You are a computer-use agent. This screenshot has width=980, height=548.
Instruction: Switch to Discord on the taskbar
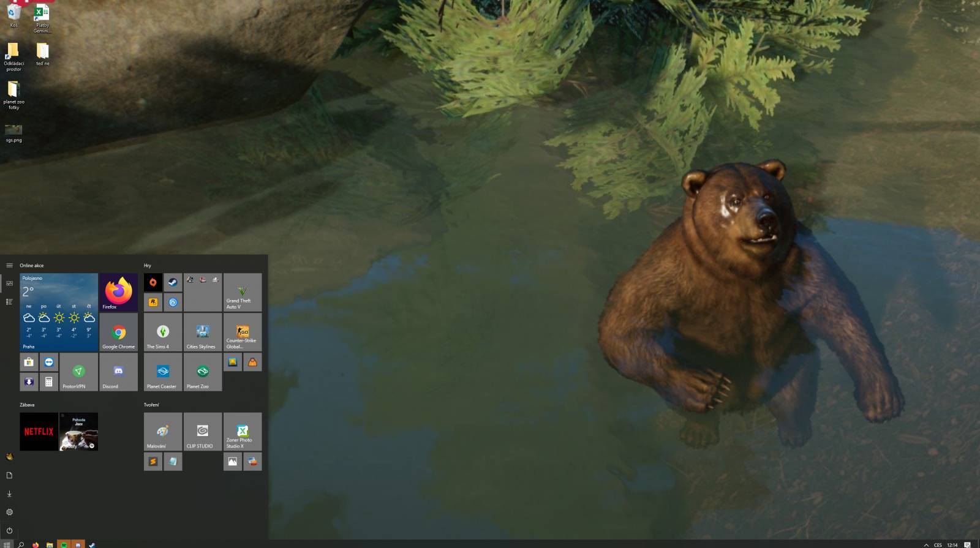pyautogui.click(x=78, y=544)
